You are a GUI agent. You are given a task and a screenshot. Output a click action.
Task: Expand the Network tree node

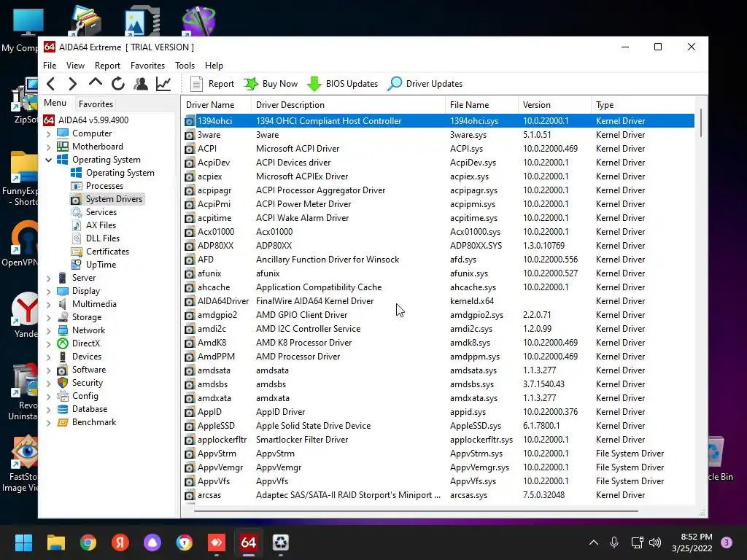pos(49,331)
